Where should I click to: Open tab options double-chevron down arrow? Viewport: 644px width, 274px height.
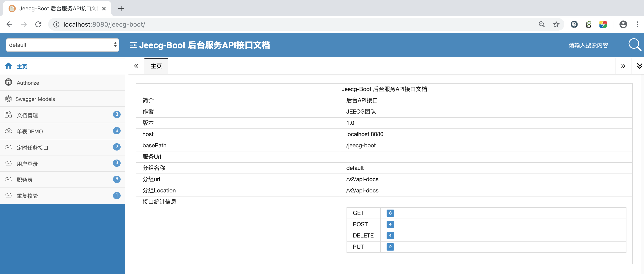pyautogui.click(x=639, y=66)
